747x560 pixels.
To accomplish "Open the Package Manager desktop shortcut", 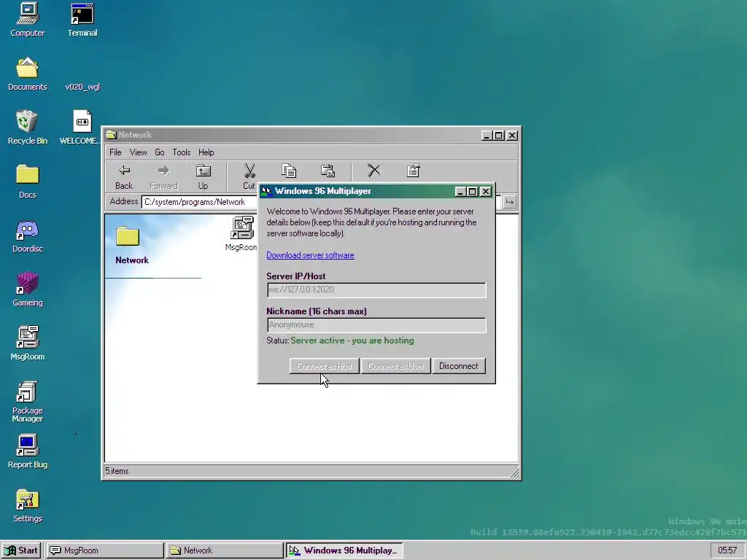I will tap(27, 402).
